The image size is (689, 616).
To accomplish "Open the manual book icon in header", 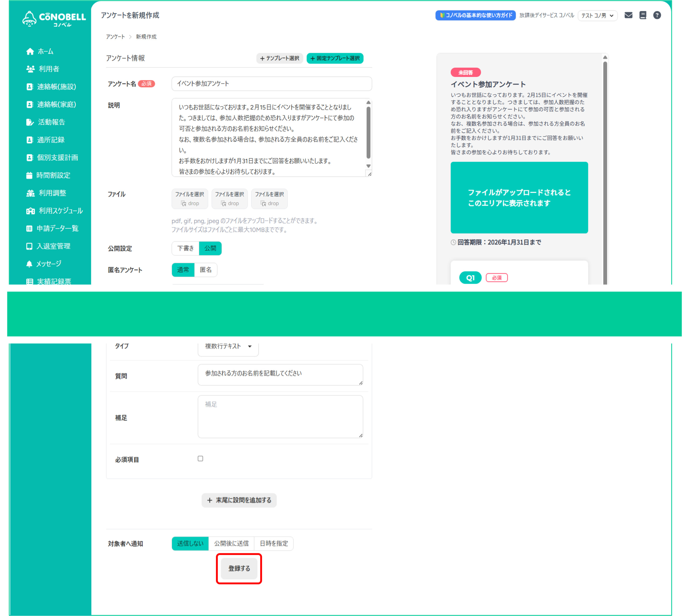I will 643,15.
